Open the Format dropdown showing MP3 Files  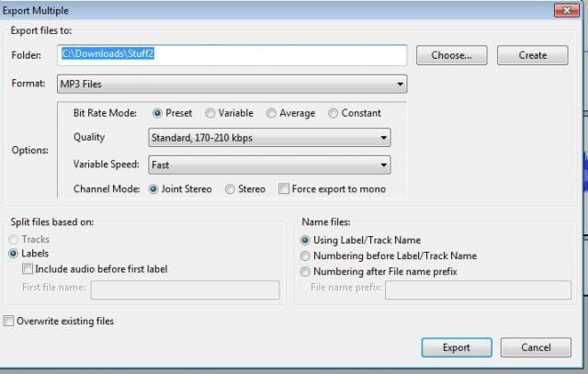tap(232, 84)
